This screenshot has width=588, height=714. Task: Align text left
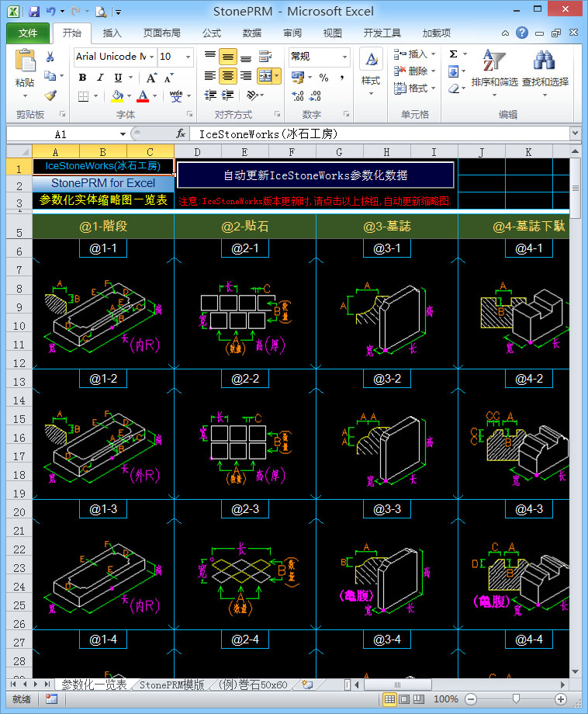[210, 76]
